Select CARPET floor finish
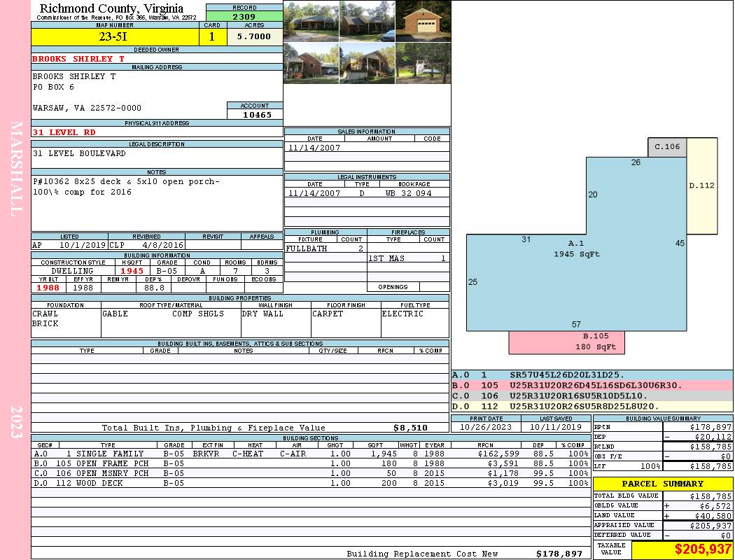The height and width of the screenshot is (560, 735). [328, 314]
